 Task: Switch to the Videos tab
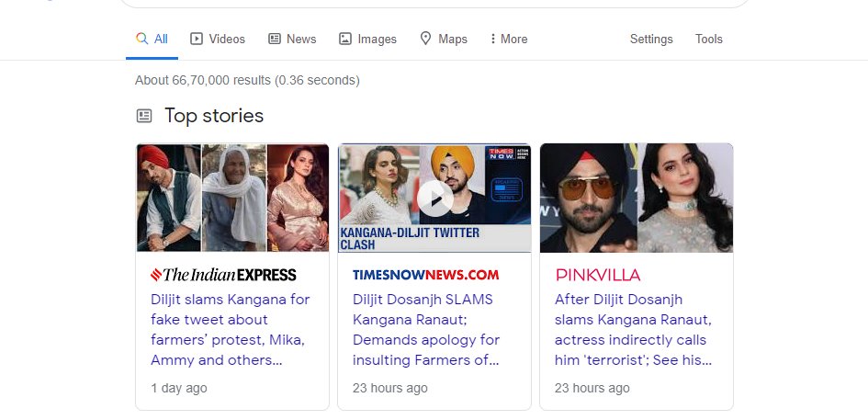coord(218,39)
